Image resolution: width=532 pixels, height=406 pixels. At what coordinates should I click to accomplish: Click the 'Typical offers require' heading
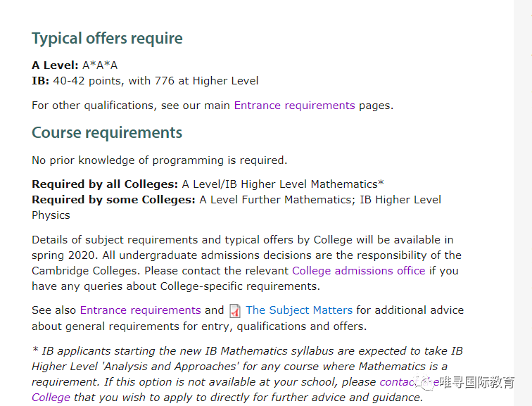coord(107,38)
